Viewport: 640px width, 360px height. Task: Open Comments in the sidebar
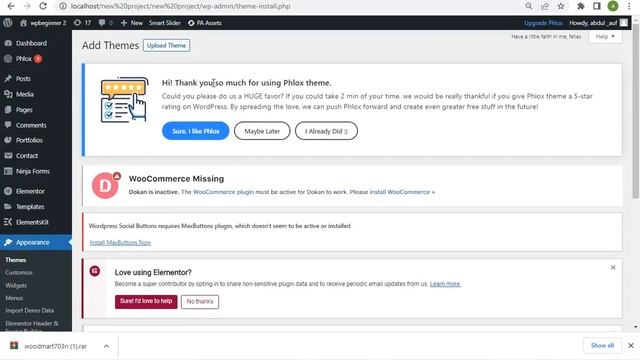click(31, 125)
